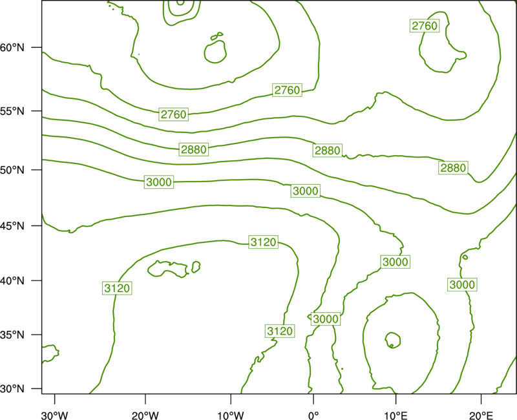Screen dimensions: 517x420
Task: Select the 40°N latitude axis label
Action: [x=12, y=281]
